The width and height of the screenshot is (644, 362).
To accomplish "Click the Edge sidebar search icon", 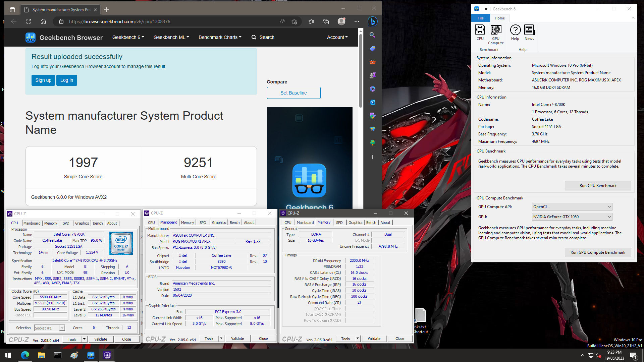I will pos(372,35).
